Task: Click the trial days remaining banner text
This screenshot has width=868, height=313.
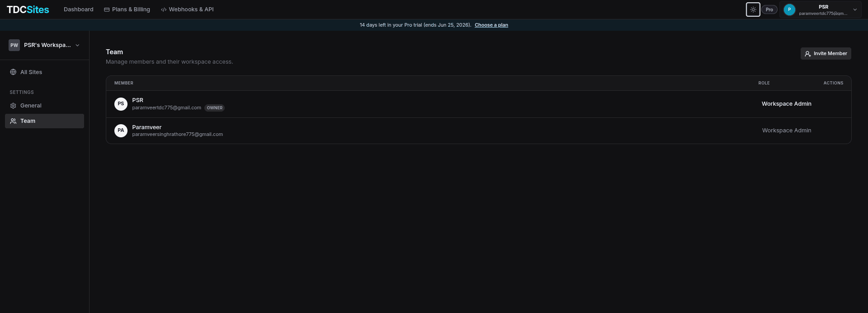Action: point(415,25)
